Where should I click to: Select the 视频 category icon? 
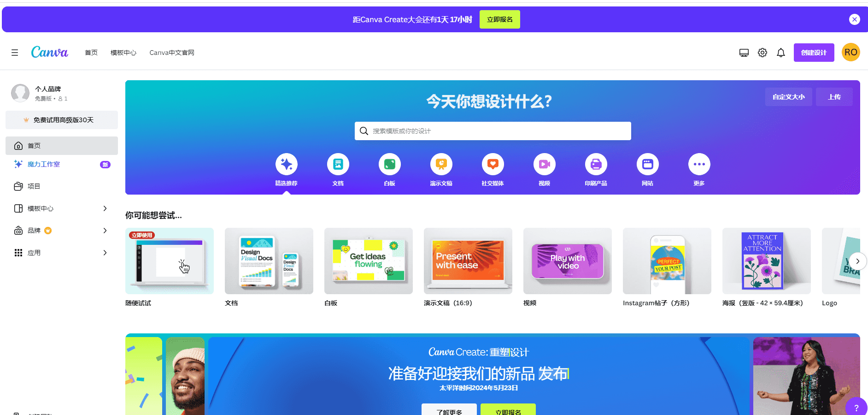(545, 164)
